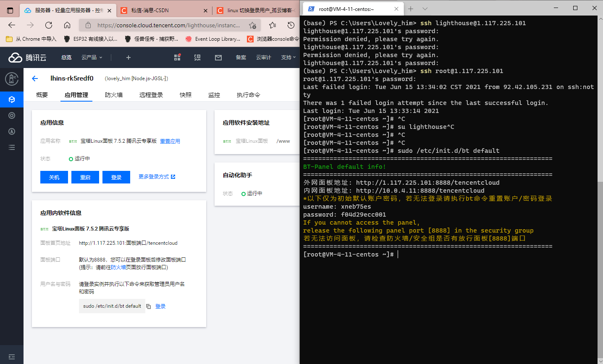Expand the 支持 dropdown menu
The width and height of the screenshot is (603, 364).
pos(288,58)
